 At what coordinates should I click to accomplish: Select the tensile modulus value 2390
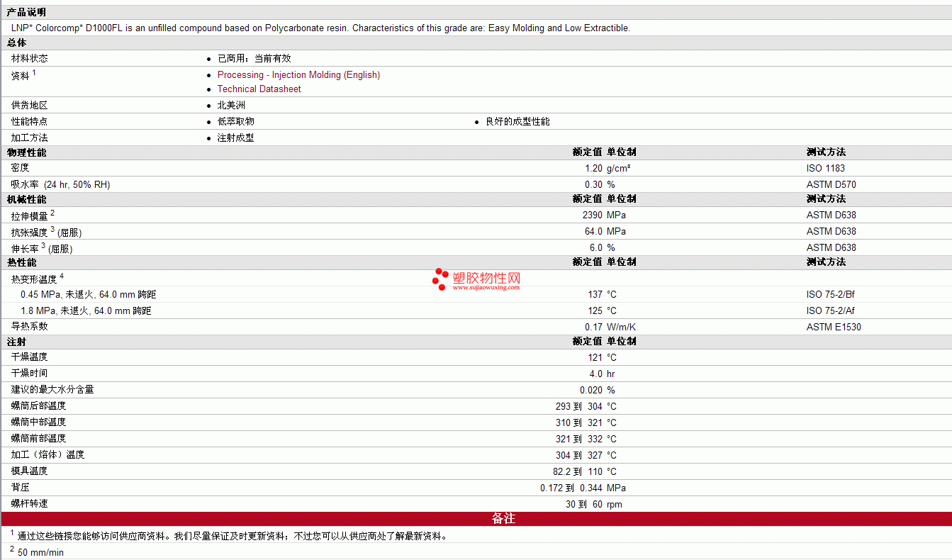pyautogui.click(x=593, y=215)
